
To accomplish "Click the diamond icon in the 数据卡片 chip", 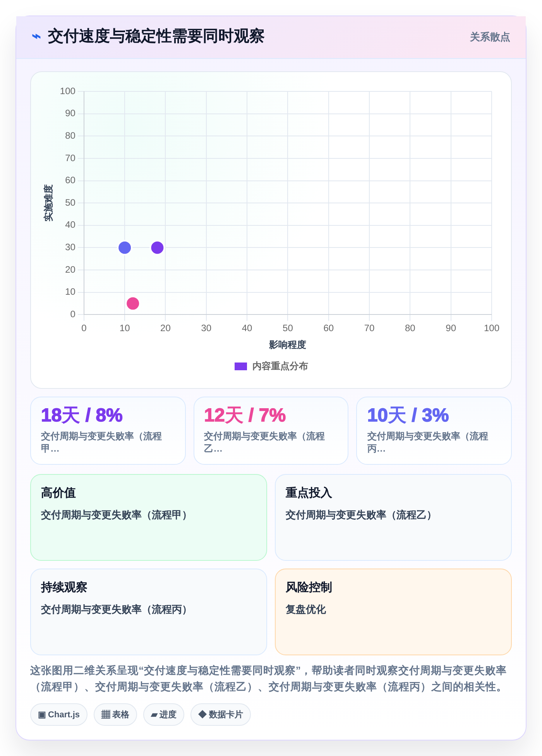I will pos(202,714).
